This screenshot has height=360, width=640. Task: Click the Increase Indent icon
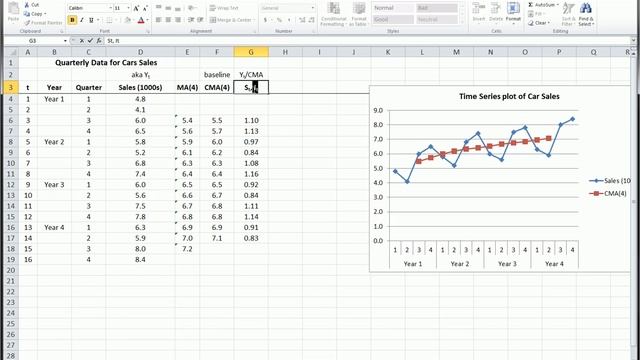point(200,20)
